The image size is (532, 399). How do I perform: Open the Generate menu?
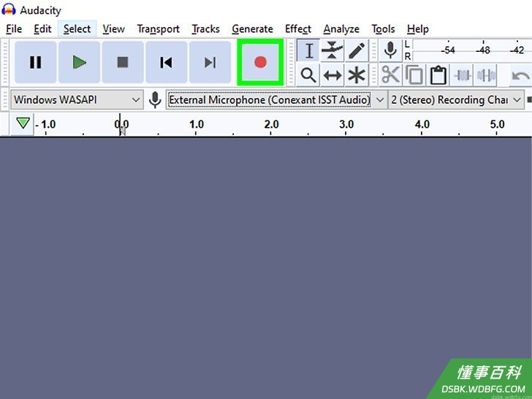click(252, 28)
